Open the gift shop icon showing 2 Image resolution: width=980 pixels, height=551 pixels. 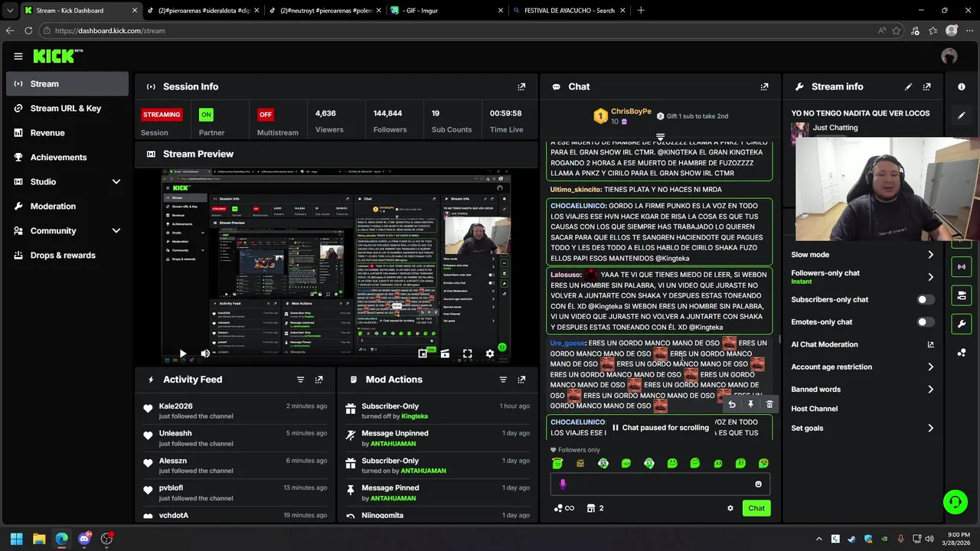595,508
